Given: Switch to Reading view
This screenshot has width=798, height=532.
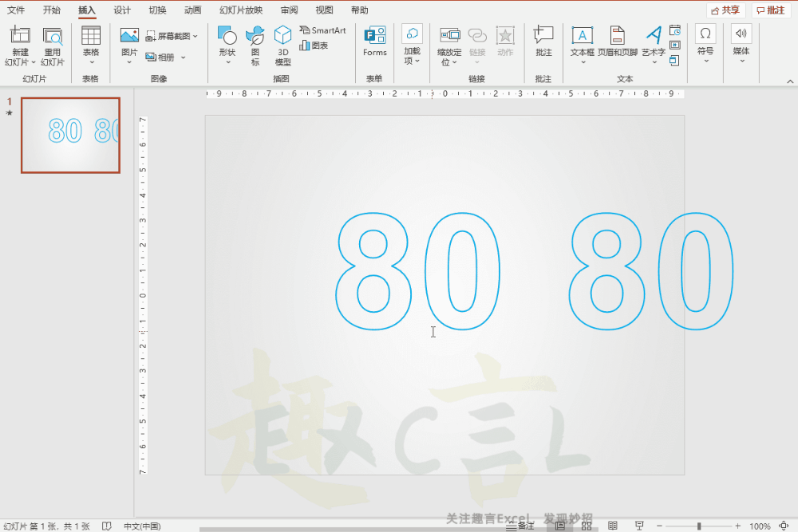Looking at the screenshot, I should (613, 526).
